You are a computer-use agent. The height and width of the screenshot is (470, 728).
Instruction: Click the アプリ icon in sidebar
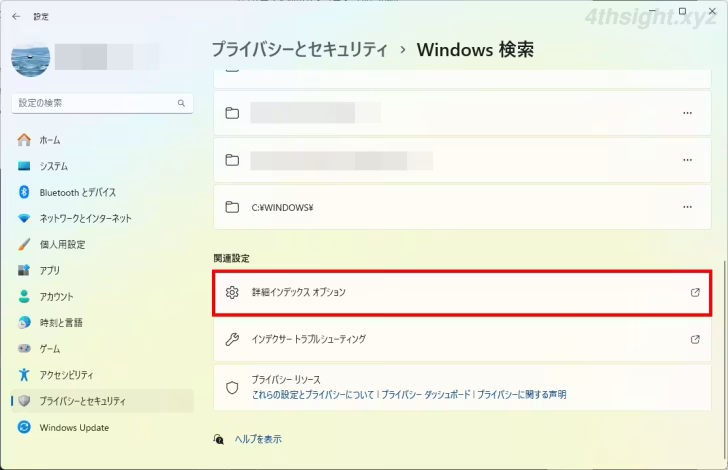coord(24,270)
